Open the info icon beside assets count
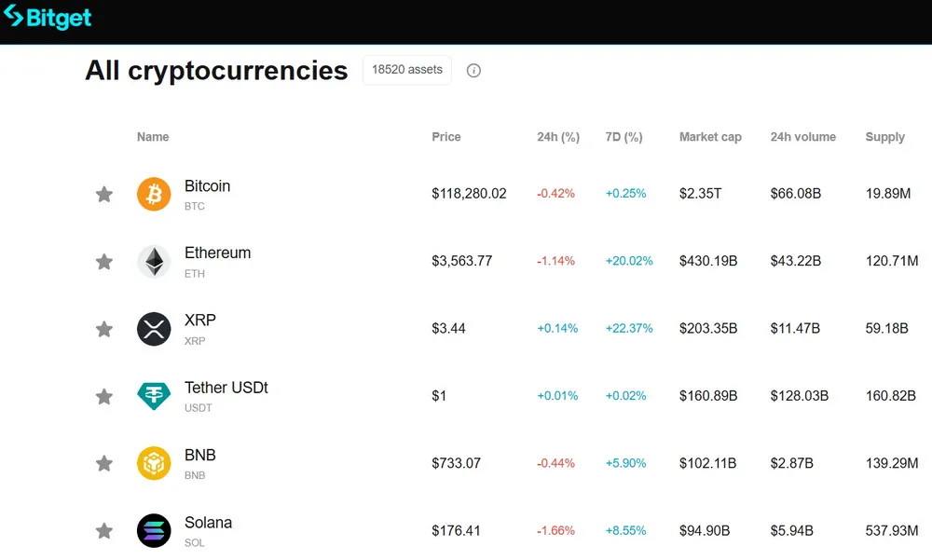932x560 pixels. 473,71
